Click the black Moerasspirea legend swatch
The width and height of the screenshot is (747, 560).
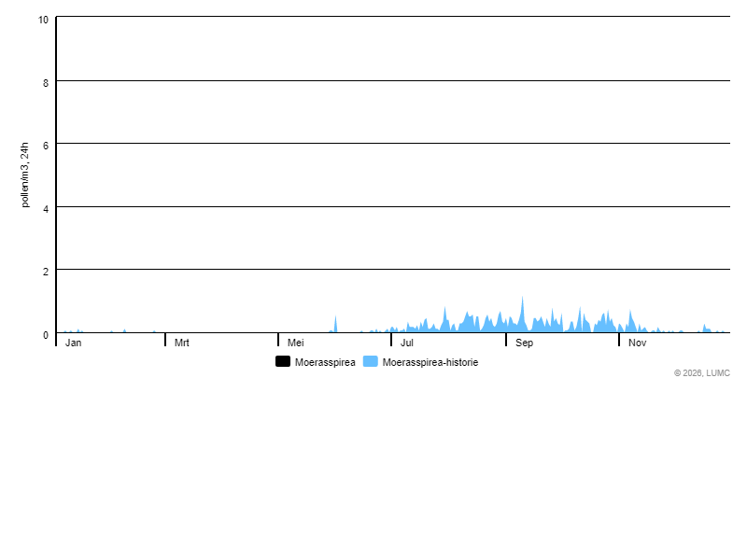pyautogui.click(x=283, y=361)
